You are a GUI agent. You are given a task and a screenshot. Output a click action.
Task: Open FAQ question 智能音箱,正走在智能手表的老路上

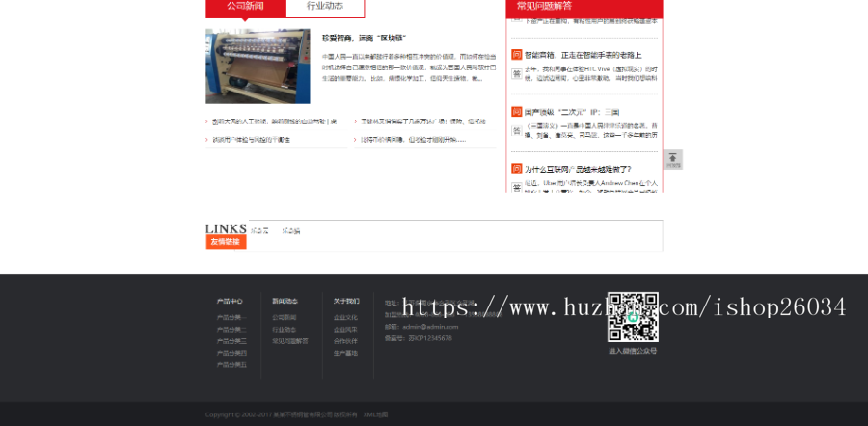tap(583, 55)
